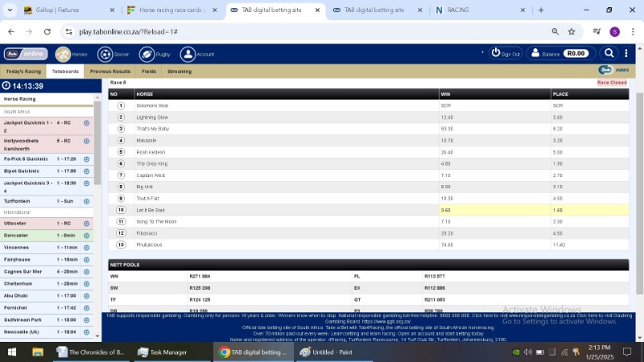
Task: Bookmark this page with the star
Action: click(x=572, y=31)
